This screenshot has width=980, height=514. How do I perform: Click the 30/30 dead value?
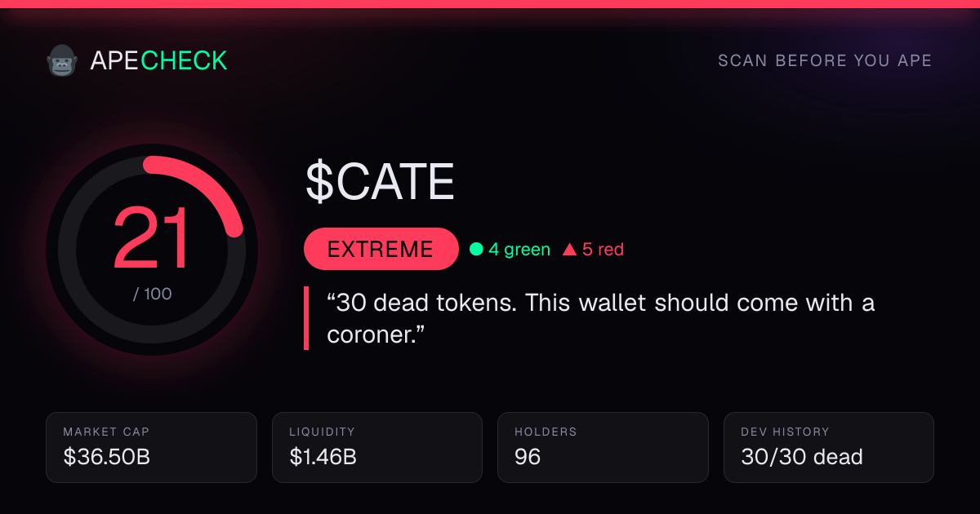pyautogui.click(x=802, y=457)
